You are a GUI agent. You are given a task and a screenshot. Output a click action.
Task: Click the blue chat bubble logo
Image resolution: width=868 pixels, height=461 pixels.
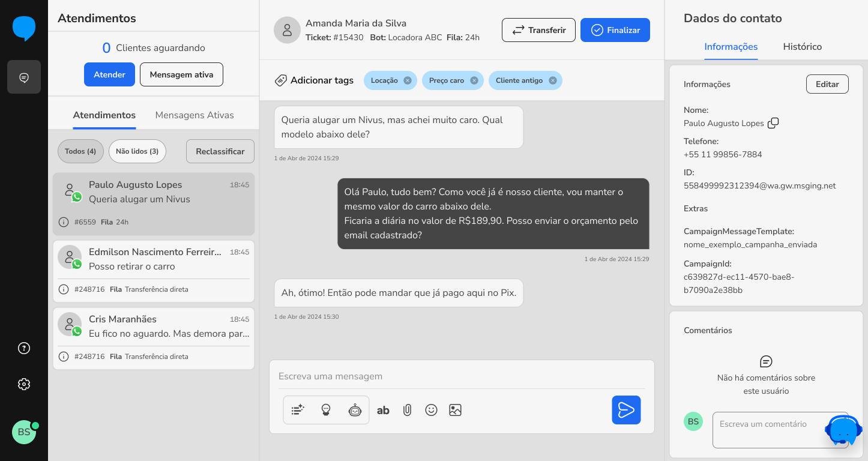(24, 28)
